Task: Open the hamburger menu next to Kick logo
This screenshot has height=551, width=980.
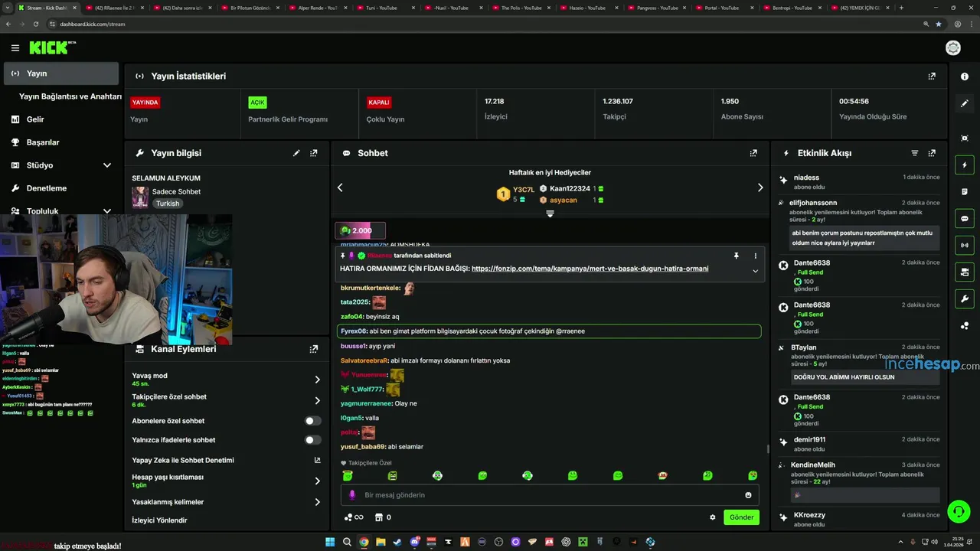Action: coord(15,47)
